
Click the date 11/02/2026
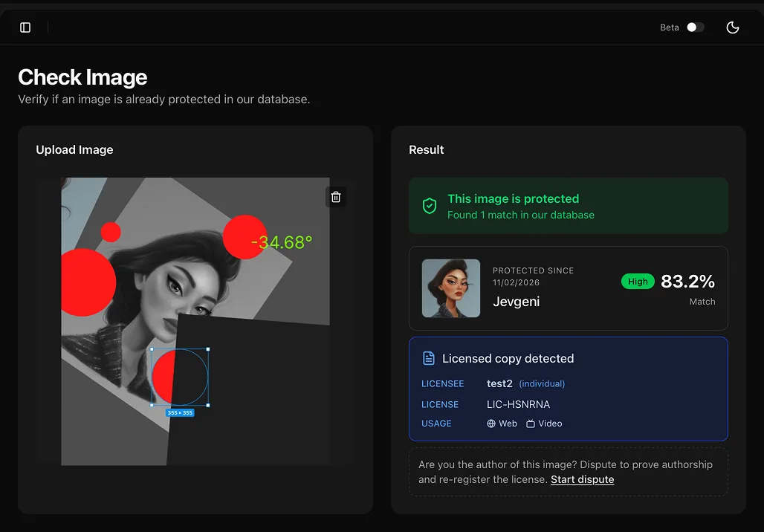[516, 282]
